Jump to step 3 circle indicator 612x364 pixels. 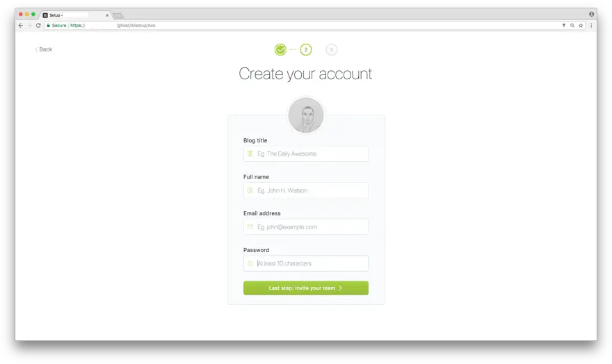331,49
